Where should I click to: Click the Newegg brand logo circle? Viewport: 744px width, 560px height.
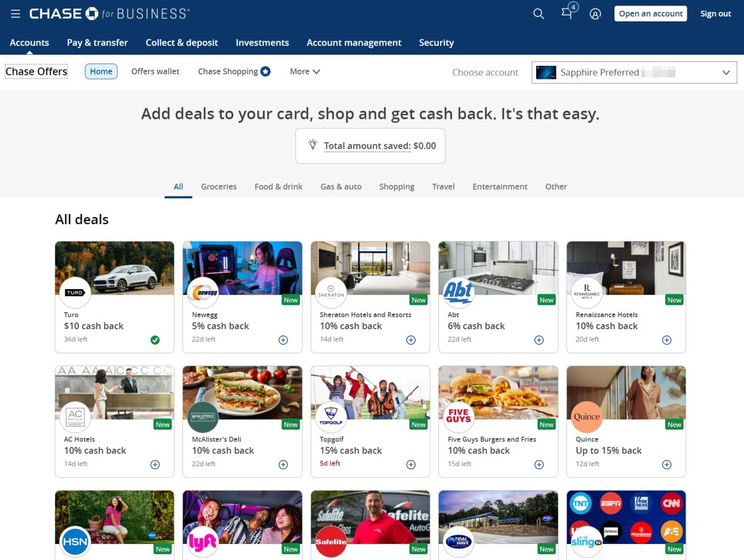[203, 293]
